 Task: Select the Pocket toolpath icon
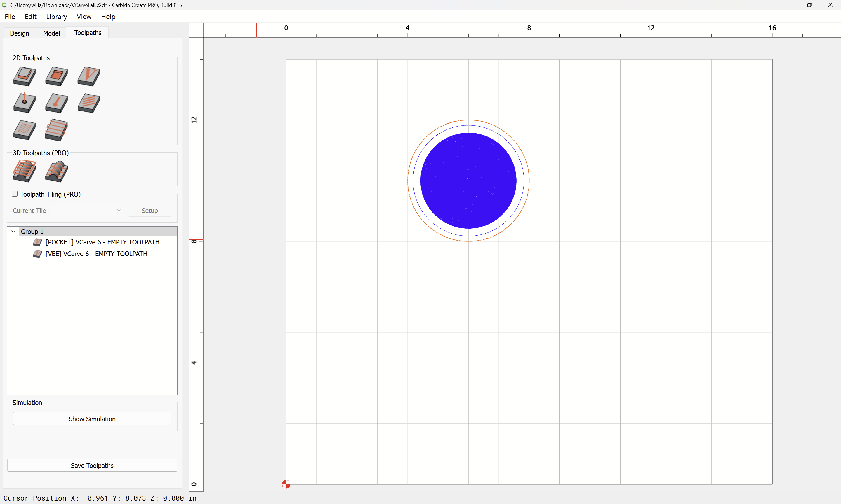point(56,76)
